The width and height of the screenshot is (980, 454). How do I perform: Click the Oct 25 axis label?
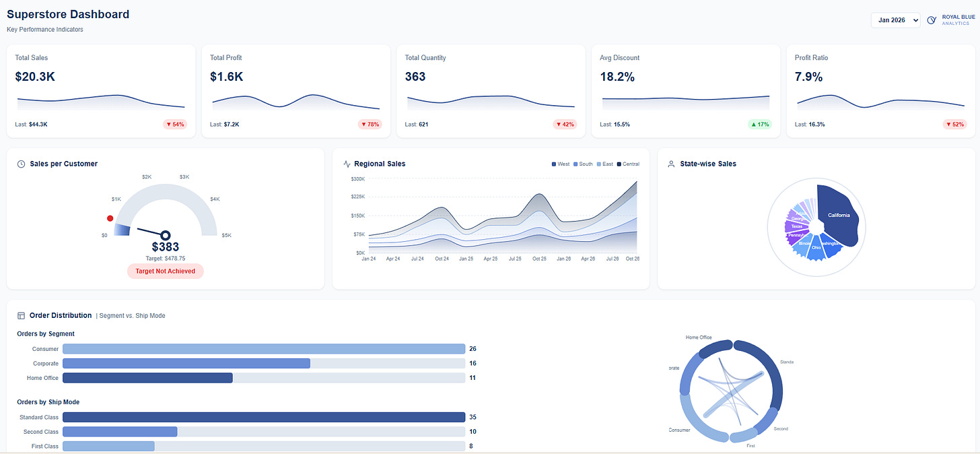coord(539,259)
